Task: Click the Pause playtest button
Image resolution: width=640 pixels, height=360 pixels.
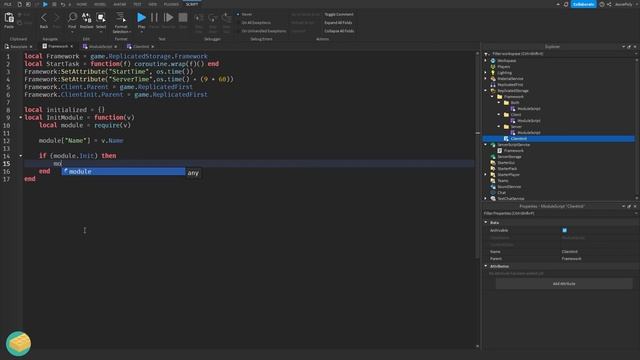Action: [x=154, y=18]
